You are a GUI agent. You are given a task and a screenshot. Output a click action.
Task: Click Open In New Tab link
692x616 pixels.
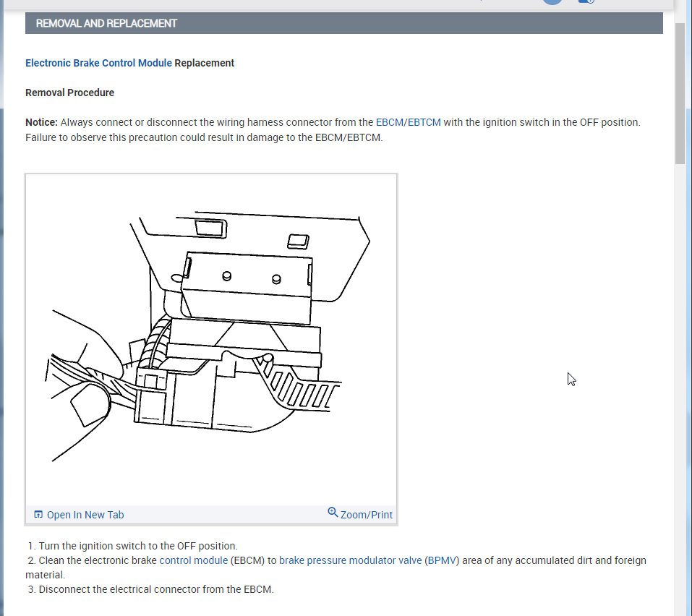[x=85, y=515]
